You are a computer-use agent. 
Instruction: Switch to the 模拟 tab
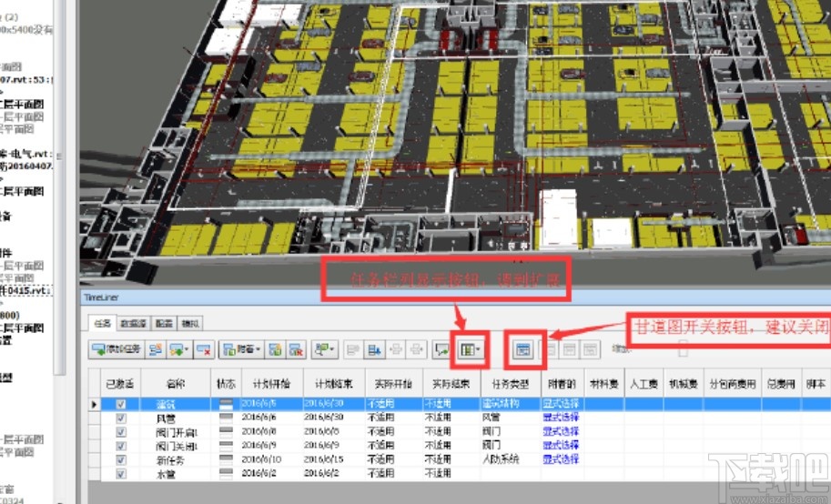190,323
